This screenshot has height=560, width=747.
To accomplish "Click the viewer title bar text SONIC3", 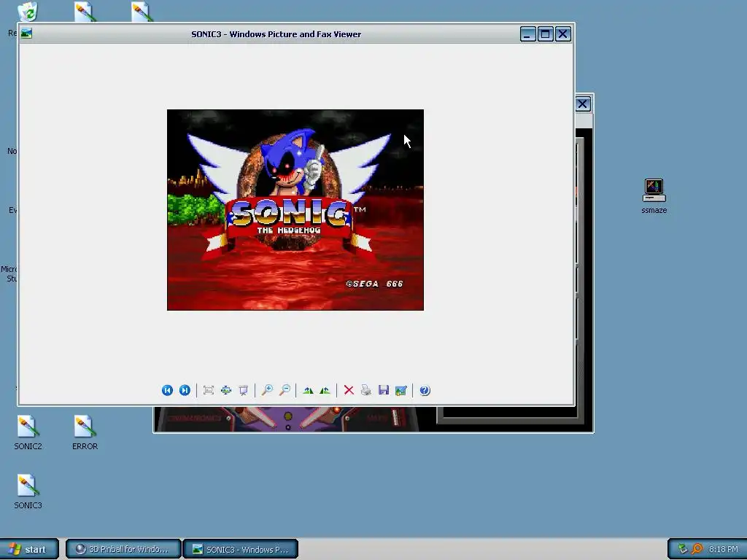I will pyautogui.click(x=206, y=34).
